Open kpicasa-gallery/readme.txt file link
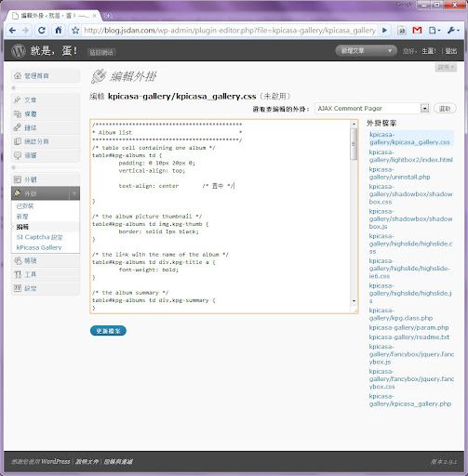 click(x=409, y=337)
